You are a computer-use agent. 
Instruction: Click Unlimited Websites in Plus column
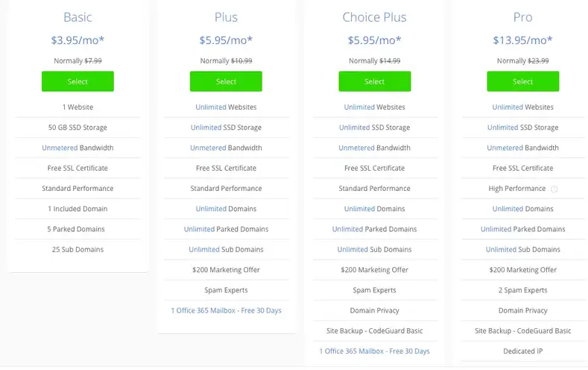[x=226, y=107]
